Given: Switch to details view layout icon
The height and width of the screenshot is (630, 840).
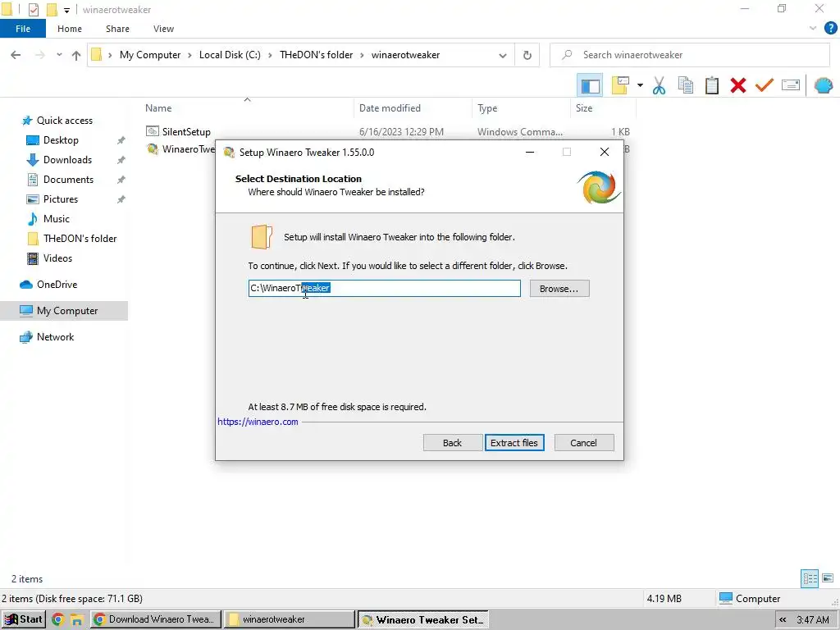Looking at the screenshot, I should [x=810, y=578].
